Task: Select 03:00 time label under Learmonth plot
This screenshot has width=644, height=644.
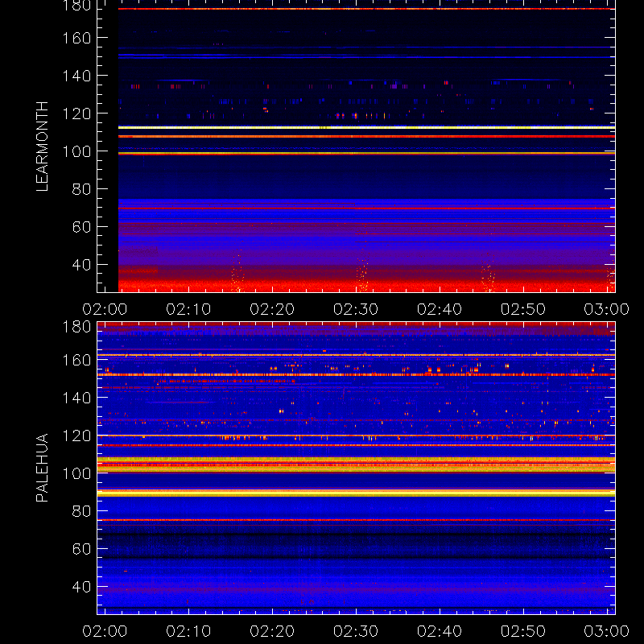Action: pos(607,309)
